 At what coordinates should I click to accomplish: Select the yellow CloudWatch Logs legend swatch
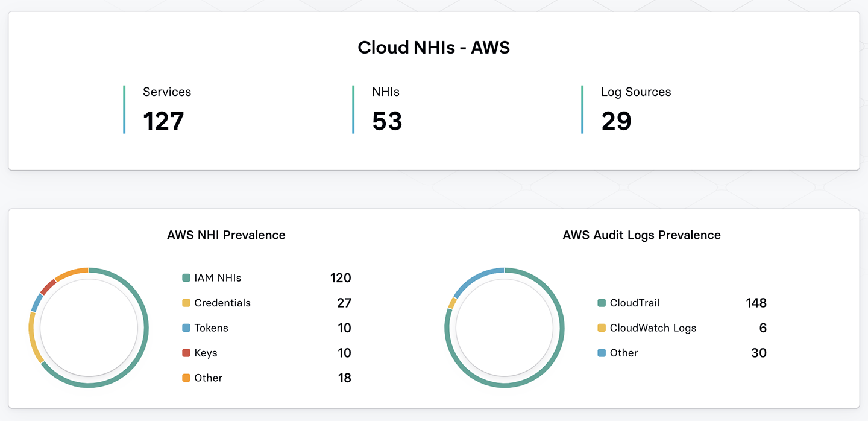tap(602, 328)
